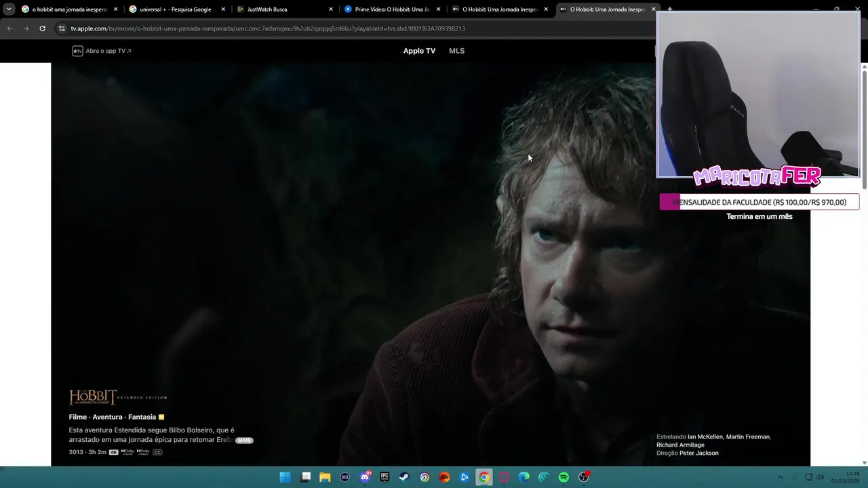The height and width of the screenshot is (488, 868).
Task: Click the Hobbit Extended Edition logo
Action: click(118, 397)
